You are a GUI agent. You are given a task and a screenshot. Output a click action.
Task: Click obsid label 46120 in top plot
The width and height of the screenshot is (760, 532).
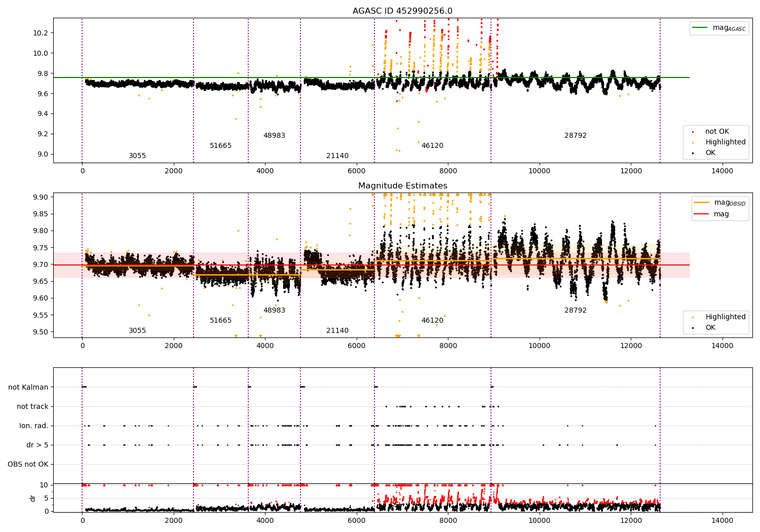tap(432, 146)
